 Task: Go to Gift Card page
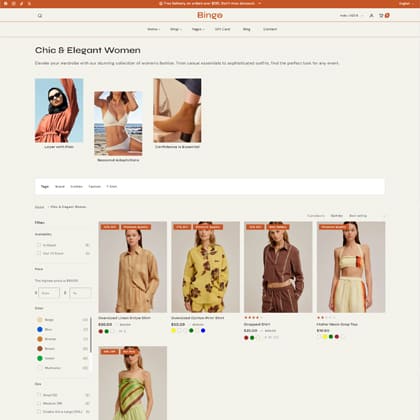(x=222, y=29)
